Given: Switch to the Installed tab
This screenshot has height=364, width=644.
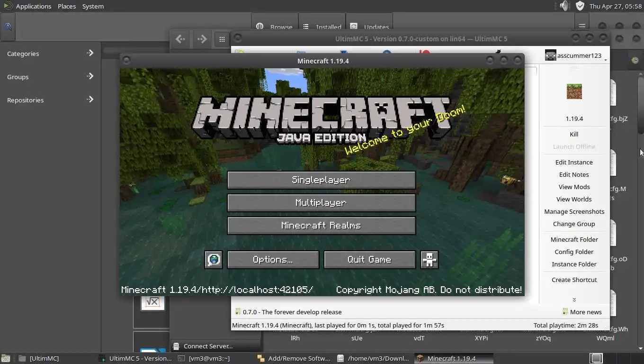Looking at the screenshot, I should coord(322,27).
